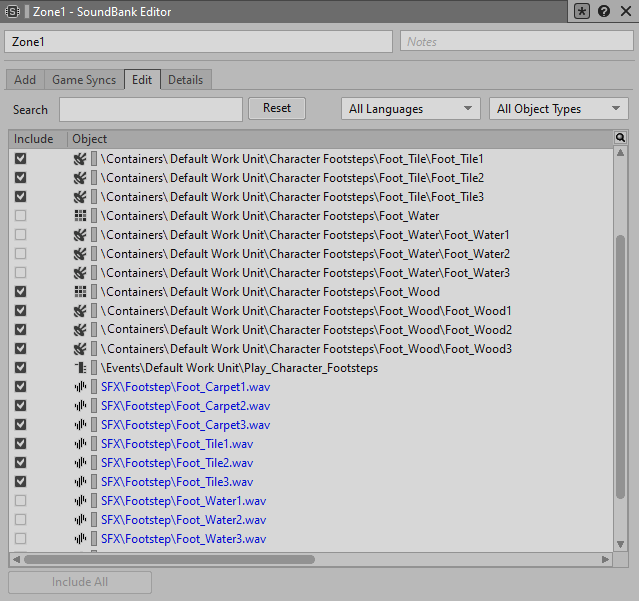Click the Play_Character_Footsteps event icon

point(80,368)
